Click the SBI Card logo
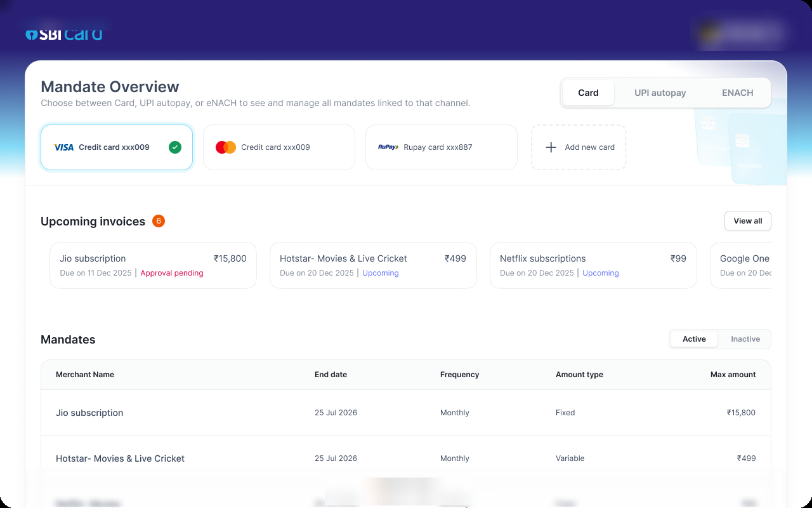812x508 pixels. [64, 34]
